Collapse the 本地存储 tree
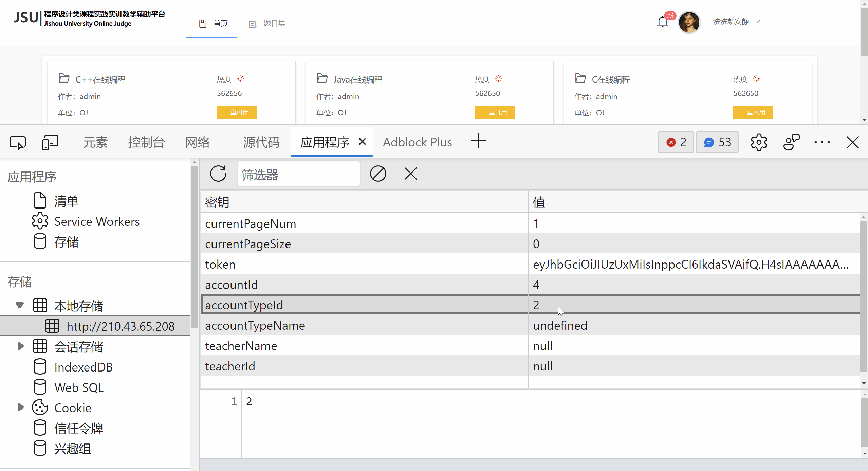This screenshot has height=471, width=868. [19, 305]
